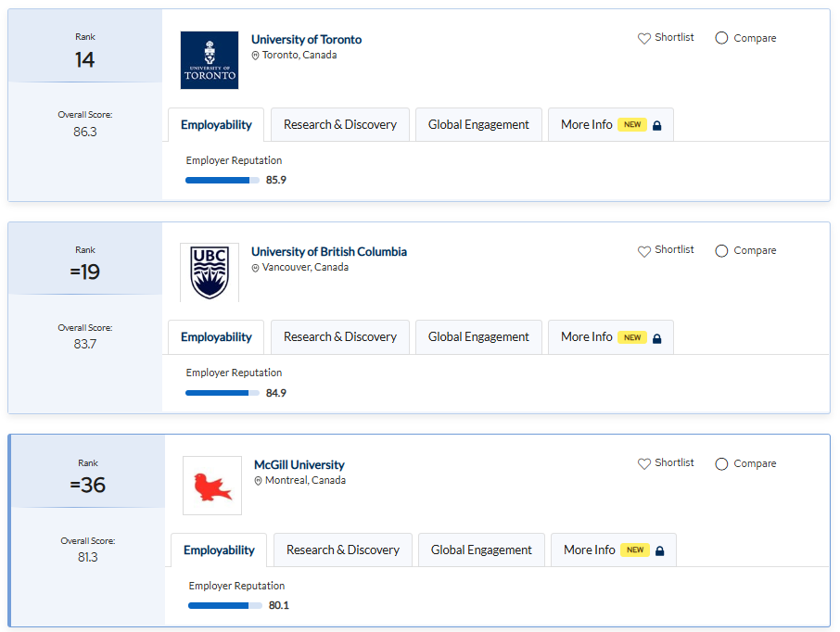Click lock icon on UBC More Info tab
Viewport: 840px width, 632px height.
[657, 338]
